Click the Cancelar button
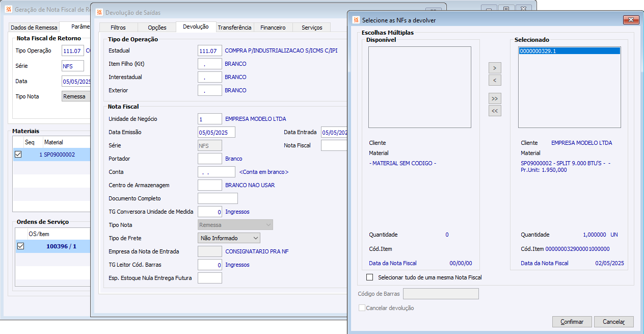Screen dimensions: 644x334 (614, 322)
